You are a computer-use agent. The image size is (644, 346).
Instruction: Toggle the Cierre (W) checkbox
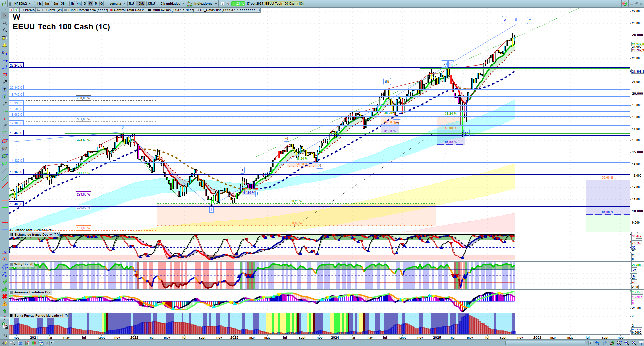(44, 10)
